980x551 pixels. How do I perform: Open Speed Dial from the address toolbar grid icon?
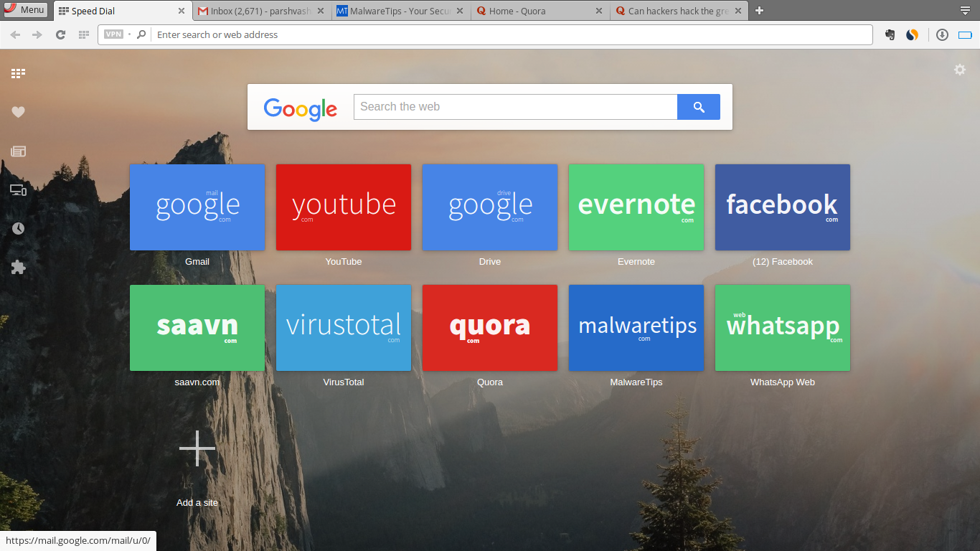[84, 34]
